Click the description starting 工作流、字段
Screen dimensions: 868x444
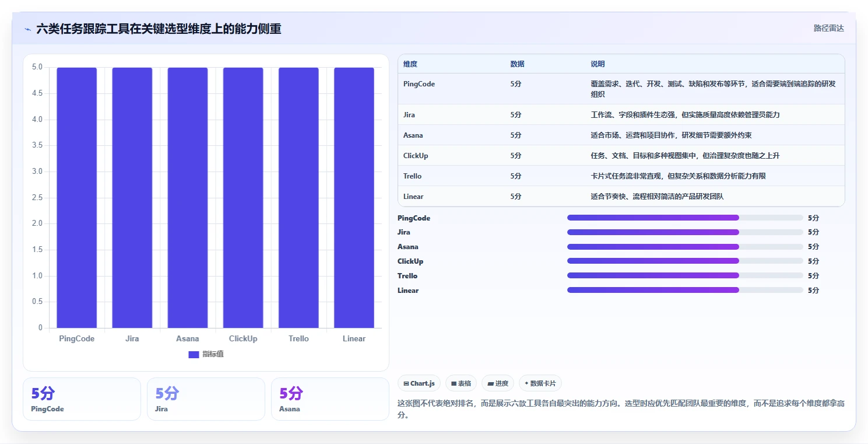tap(685, 115)
